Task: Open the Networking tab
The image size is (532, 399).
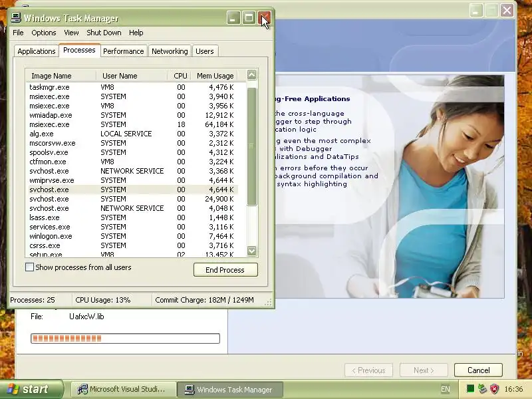Action: (170, 51)
